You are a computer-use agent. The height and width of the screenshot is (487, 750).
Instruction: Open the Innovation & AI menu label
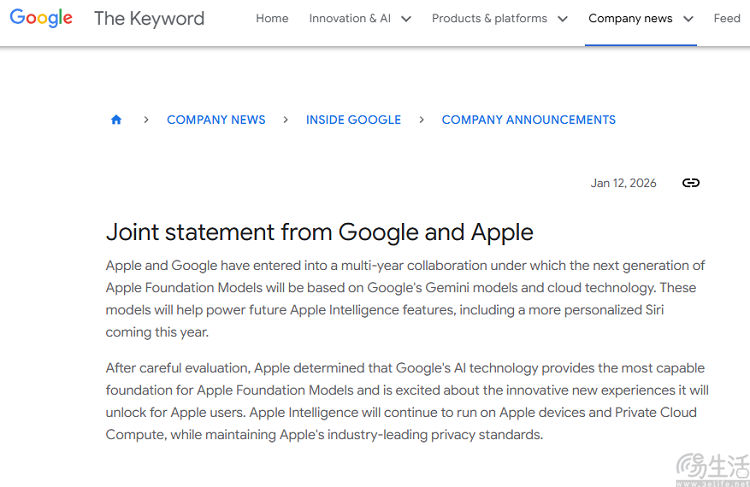(350, 18)
